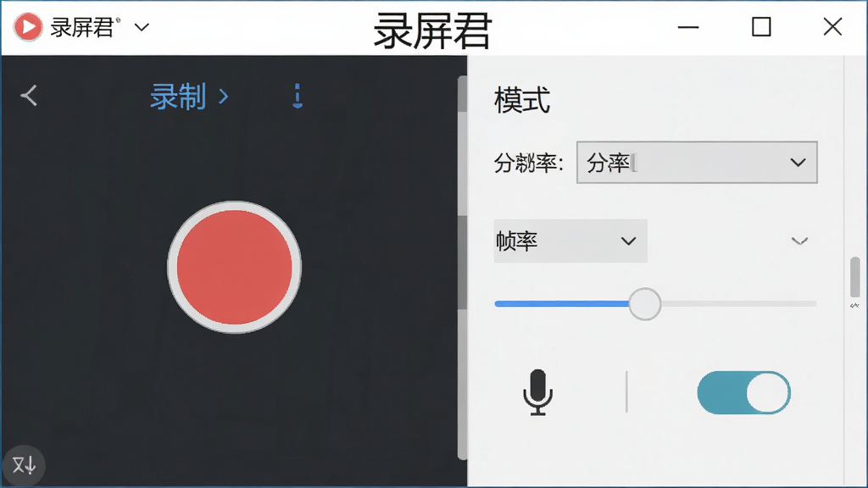Open the 录制 tab
The height and width of the screenshot is (488, 868).
pyautogui.click(x=189, y=97)
